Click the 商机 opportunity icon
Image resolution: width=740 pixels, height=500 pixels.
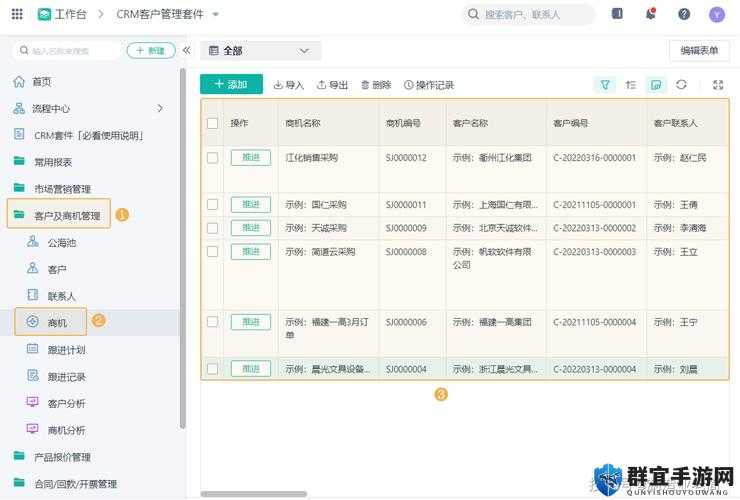pyautogui.click(x=33, y=322)
